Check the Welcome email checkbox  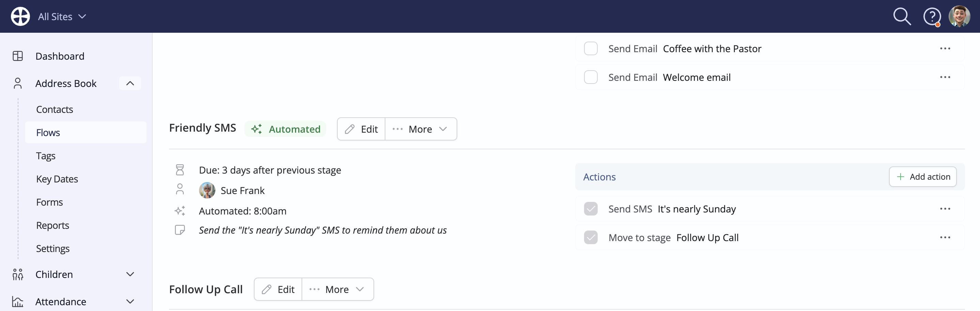point(591,77)
